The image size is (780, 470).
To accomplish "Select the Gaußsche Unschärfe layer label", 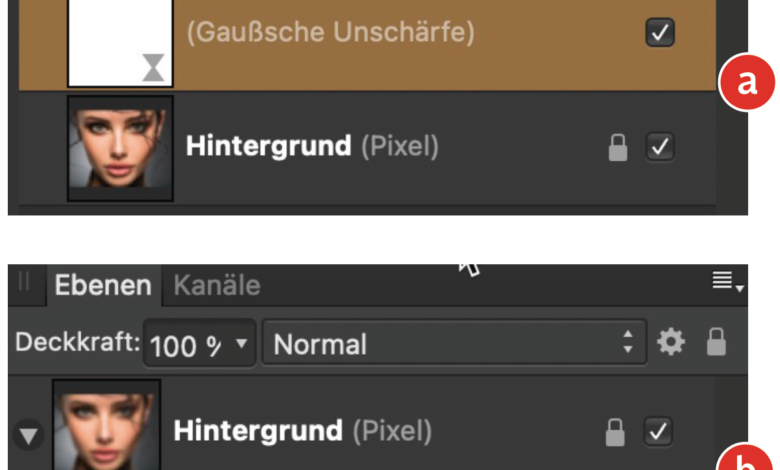I will pyautogui.click(x=330, y=32).
